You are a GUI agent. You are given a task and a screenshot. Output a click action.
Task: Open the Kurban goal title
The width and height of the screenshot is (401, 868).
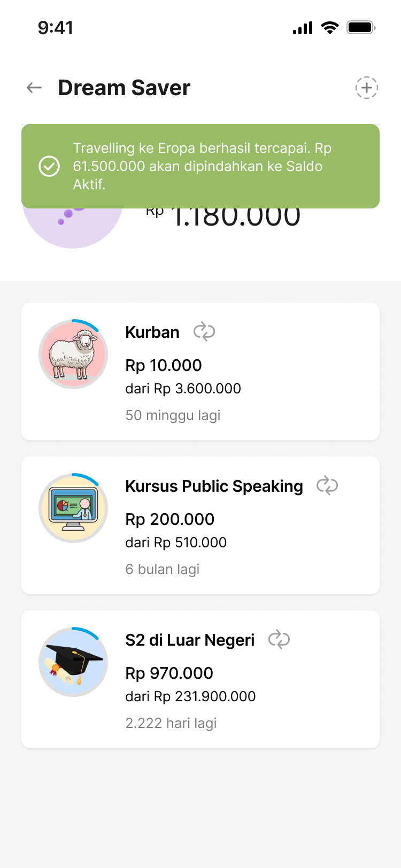(x=152, y=332)
